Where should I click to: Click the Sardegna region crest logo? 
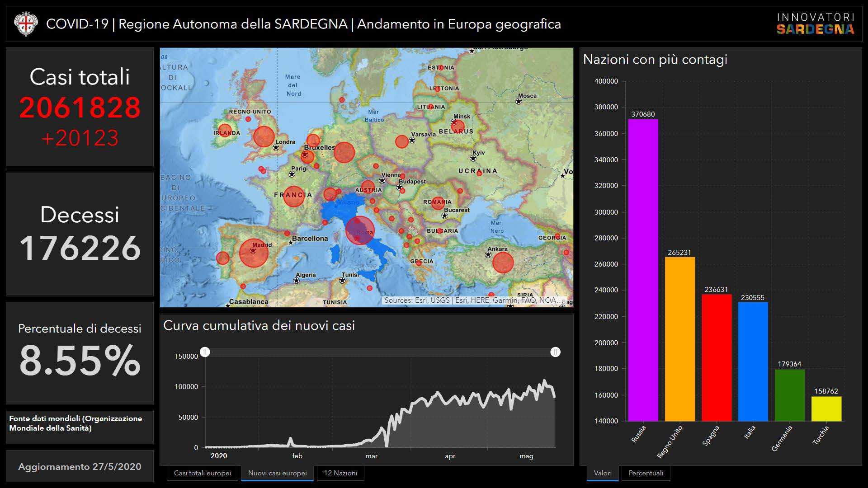pyautogui.click(x=25, y=24)
